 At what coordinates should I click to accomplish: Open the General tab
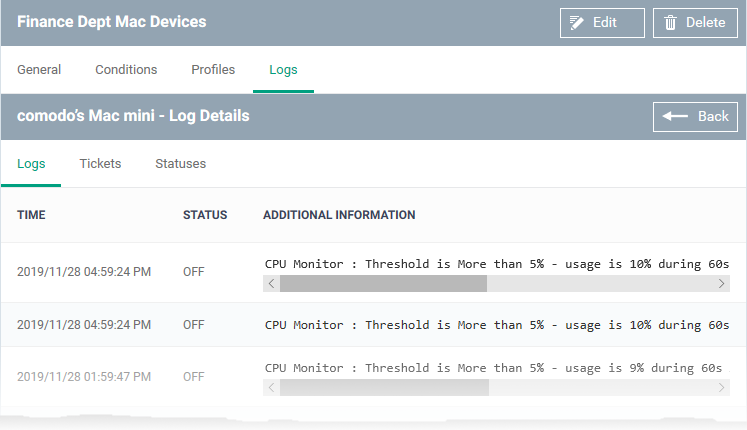(x=39, y=70)
